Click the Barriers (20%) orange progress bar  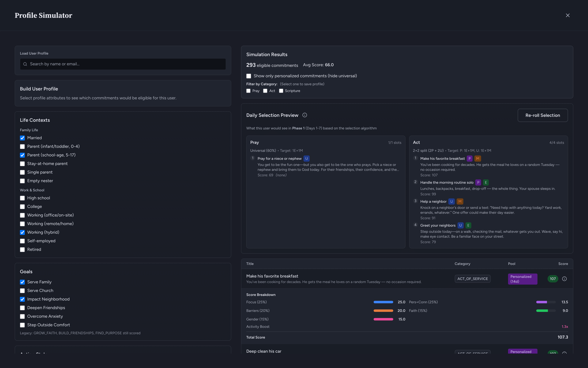click(383, 310)
